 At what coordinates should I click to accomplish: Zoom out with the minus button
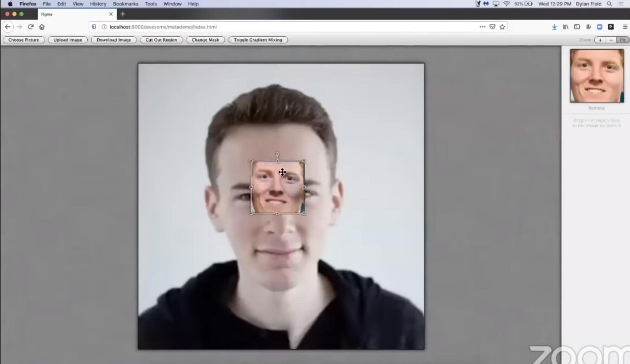[x=611, y=40]
